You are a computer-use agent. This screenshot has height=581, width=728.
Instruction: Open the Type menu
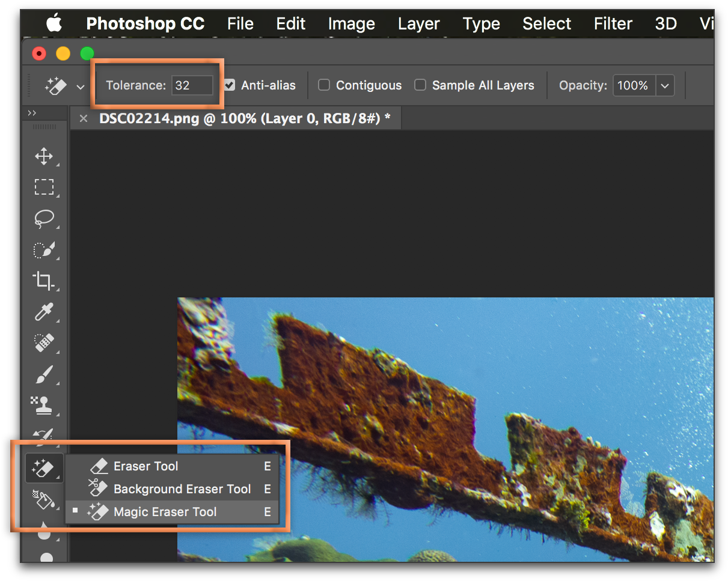[482, 24]
